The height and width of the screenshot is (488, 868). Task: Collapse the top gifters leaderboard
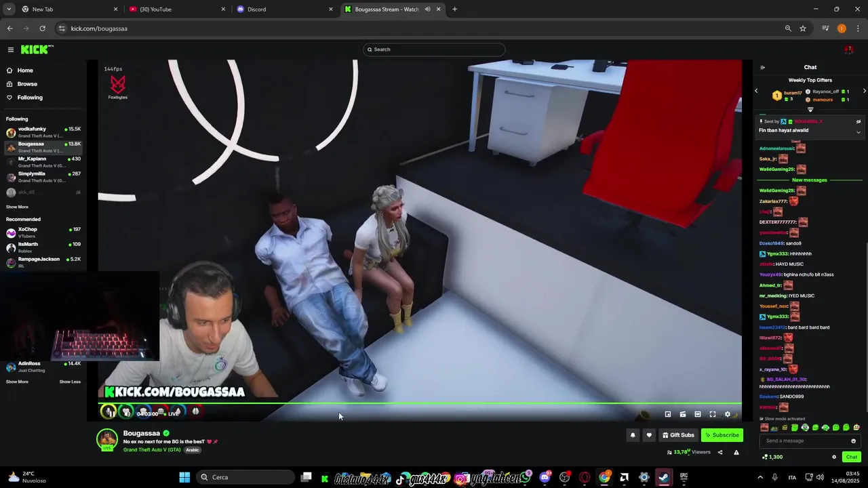810,109
